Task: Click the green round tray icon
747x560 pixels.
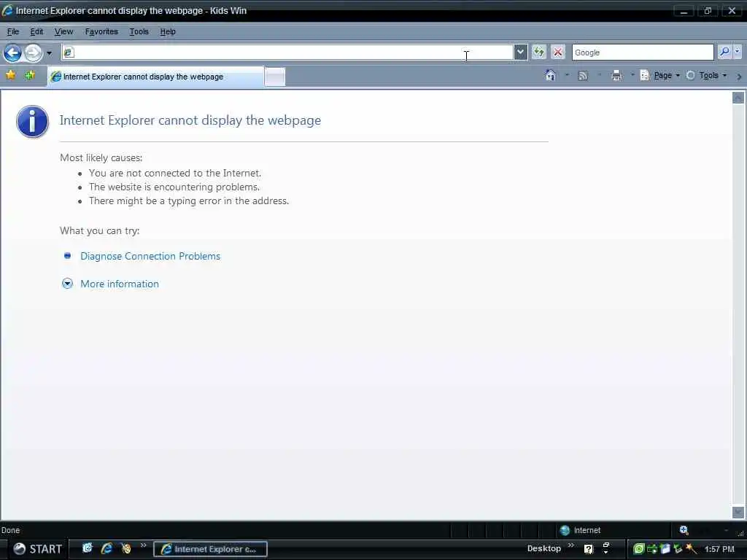Action: pyautogui.click(x=638, y=549)
